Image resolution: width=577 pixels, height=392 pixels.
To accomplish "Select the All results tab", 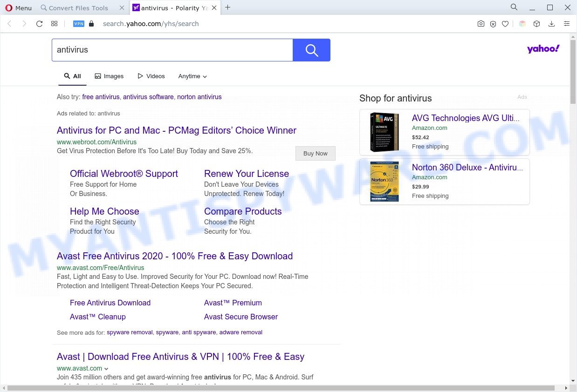I will [x=72, y=76].
